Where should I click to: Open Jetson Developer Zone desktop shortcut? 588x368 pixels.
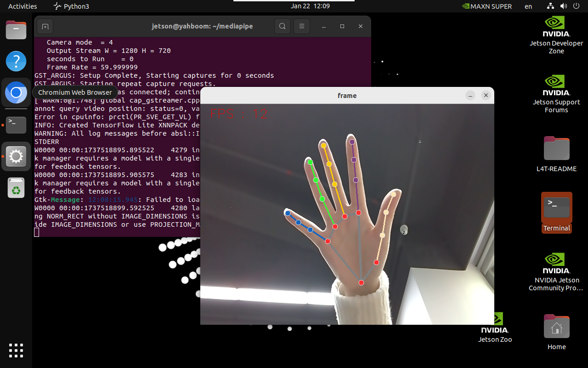coord(556,35)
